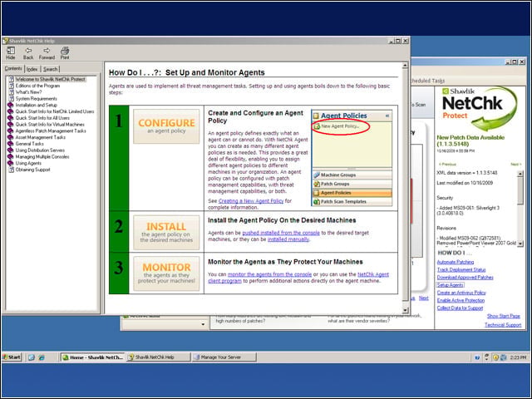Click news panel scrollbar down arrow

tap(520, 244)
